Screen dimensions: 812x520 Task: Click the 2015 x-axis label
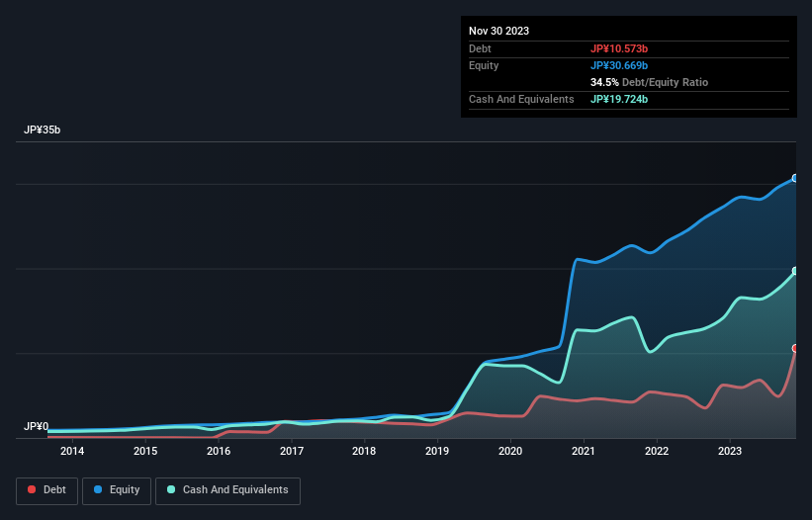pos(145,451)
